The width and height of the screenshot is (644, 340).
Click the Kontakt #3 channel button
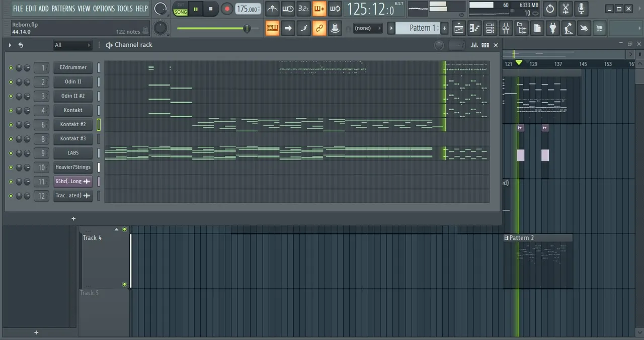73,139
